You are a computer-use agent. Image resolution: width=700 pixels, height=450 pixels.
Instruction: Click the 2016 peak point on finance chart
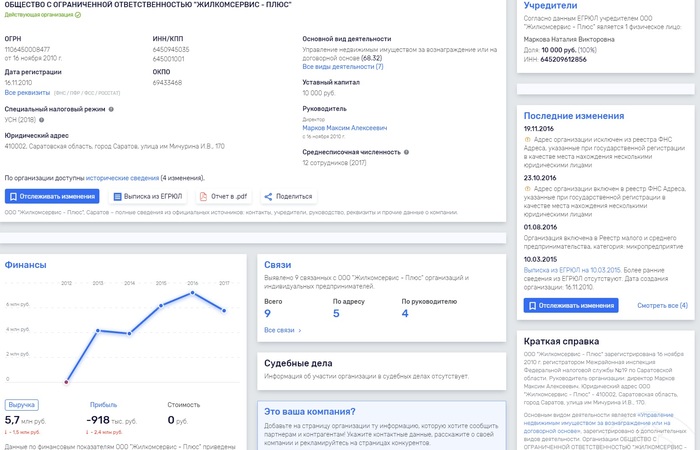click(193, 292)
